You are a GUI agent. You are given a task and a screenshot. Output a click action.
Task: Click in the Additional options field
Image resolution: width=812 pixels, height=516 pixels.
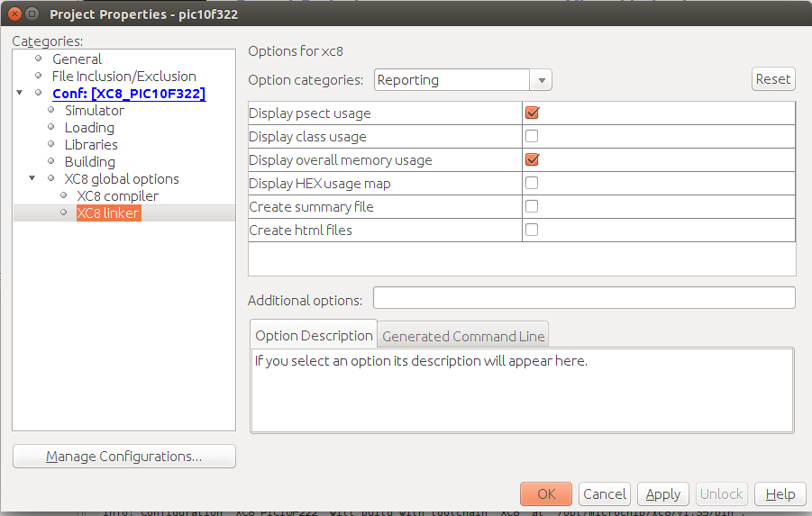pos(584,298)
